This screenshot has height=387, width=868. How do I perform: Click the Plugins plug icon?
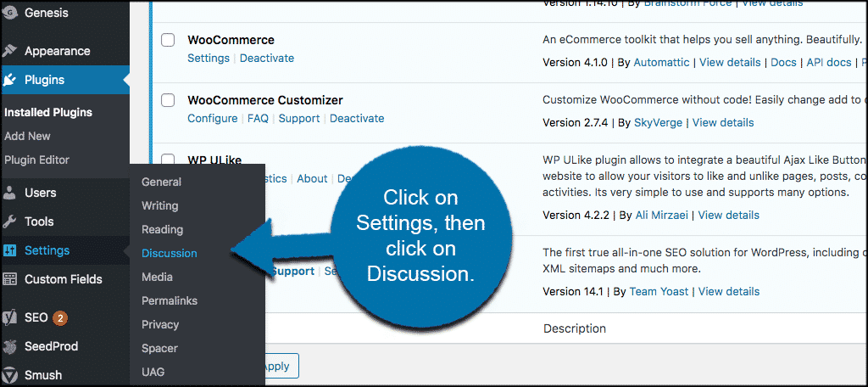tap(9, 80)
